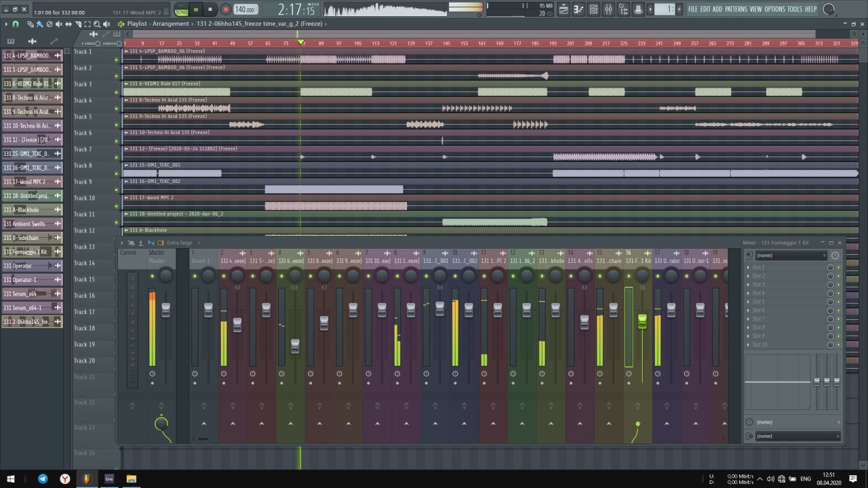Screen dimensions: 868x488
Task: Select the playlist slice tool
Action: coord(77,24)
